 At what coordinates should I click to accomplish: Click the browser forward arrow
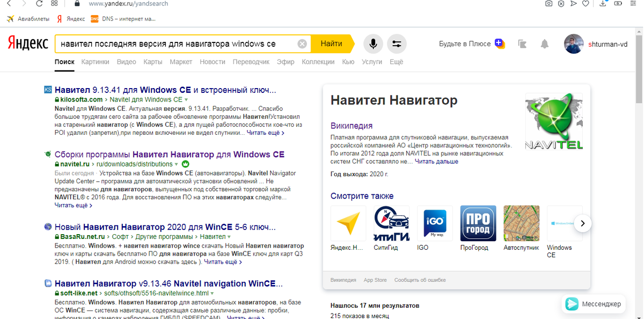(25, 3)
